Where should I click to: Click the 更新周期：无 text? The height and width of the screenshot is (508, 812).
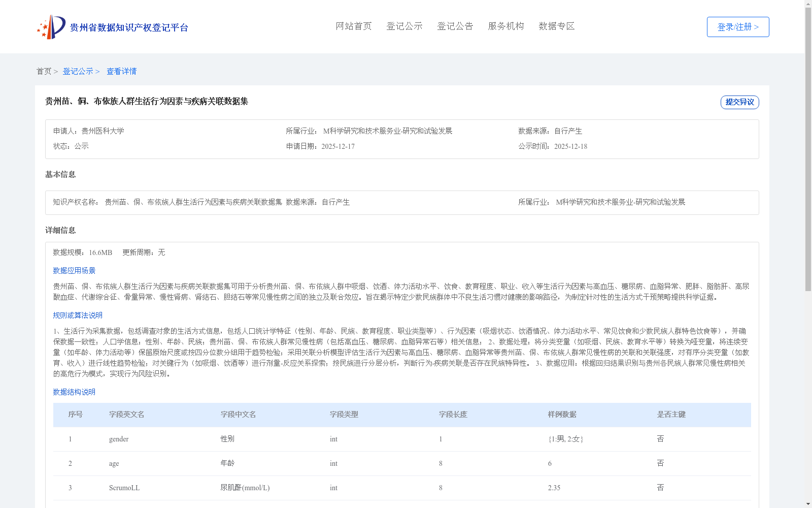click(x=144, y=252)
